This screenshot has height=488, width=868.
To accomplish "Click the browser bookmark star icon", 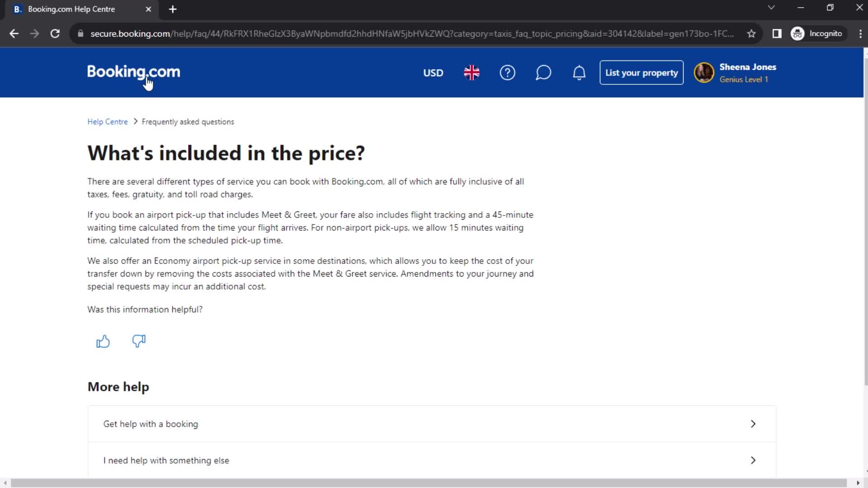I will tap(752, 33).
